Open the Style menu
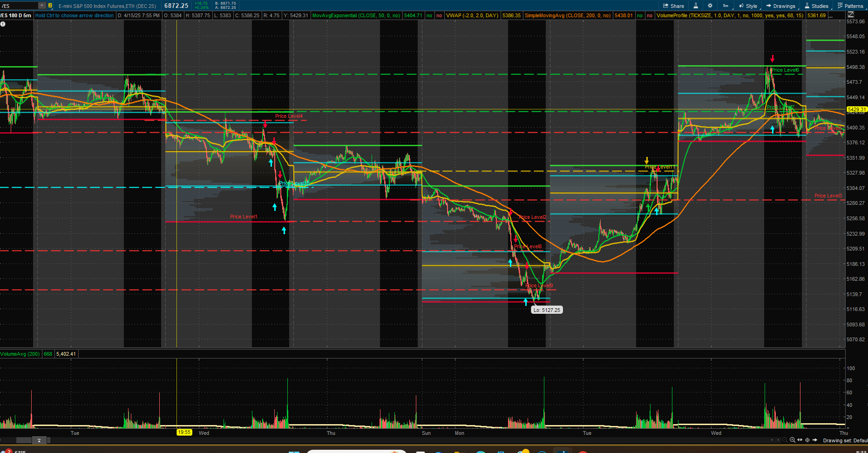Screen dimensions: 868x453 click(748, 6)
